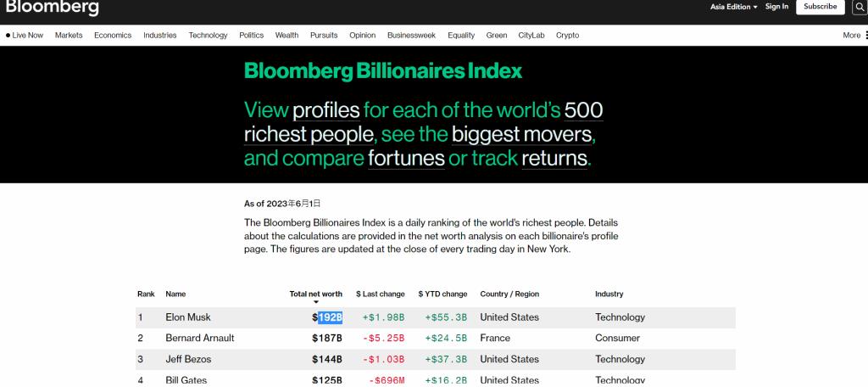Image resolution: width=868 pixels, height=387 pixels.
Task: Click the Bloomberg logo
Action: (53, 8)
